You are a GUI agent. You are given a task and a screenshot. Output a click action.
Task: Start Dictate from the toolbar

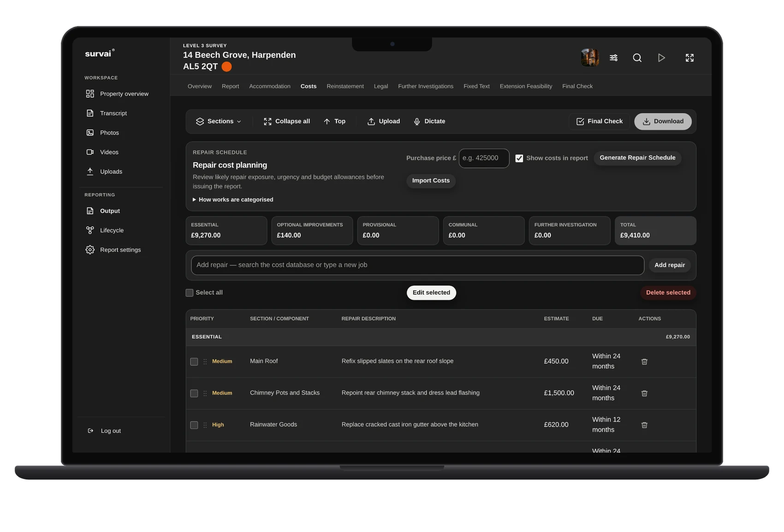(x=429, y=121)
